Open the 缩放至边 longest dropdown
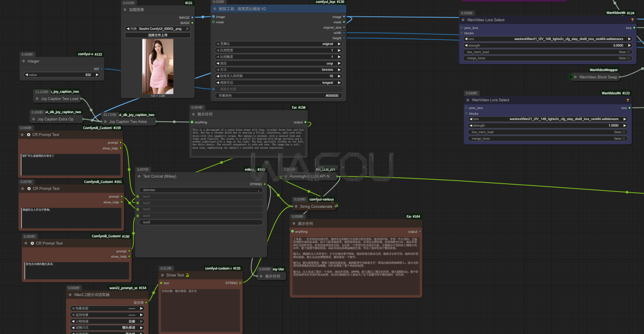This screenshot has height=334, width=644. coord(278,82)
